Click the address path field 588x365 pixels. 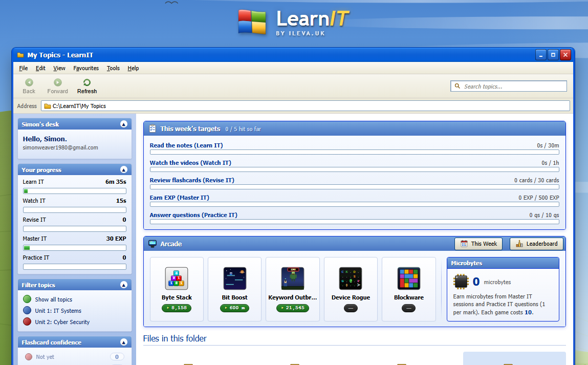tap(305, 106)
